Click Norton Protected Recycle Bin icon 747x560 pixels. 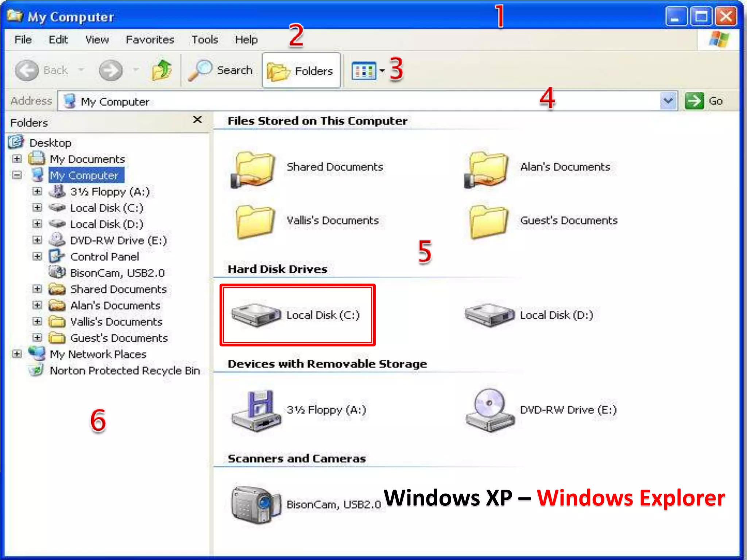pyautogui.click(x=36, y=370)
